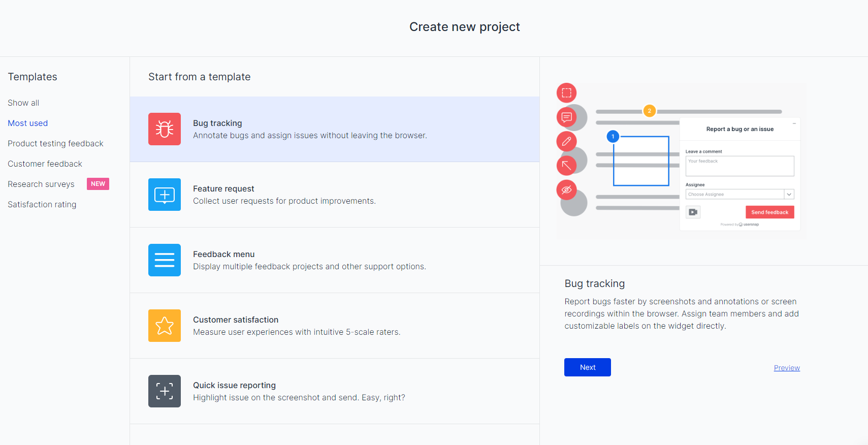Show all templates in sidebar

click(x=23, y=103)
